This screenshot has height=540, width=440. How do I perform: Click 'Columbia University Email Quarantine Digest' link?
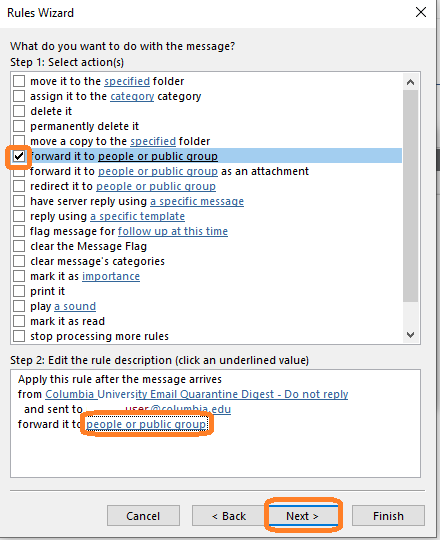[x=197, y=394]
